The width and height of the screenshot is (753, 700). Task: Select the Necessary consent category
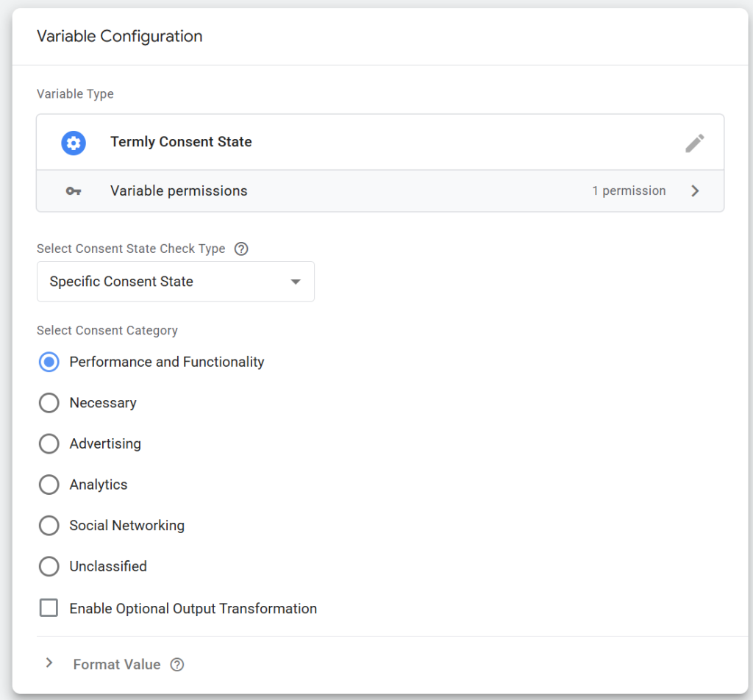pyautogui.click(x=49, y=403)
